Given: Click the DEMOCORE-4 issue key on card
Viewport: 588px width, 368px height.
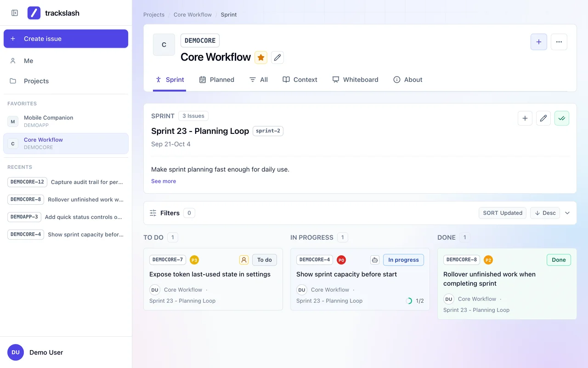Looking at the screenshot, I should pos(315,260).
